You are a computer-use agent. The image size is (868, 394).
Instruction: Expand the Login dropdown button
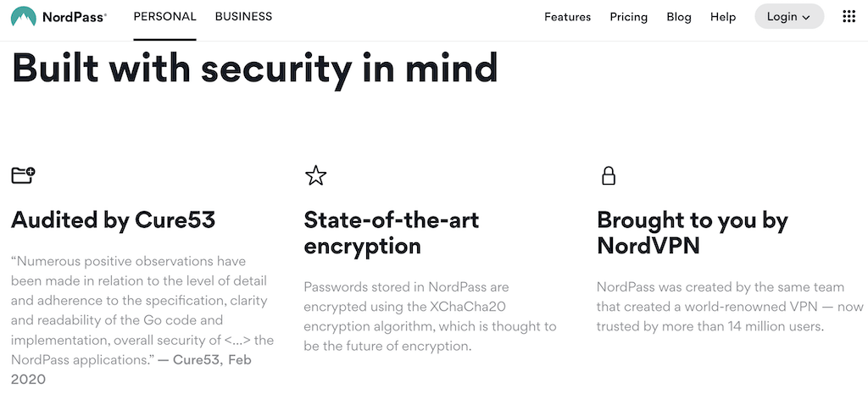(789, 17)
